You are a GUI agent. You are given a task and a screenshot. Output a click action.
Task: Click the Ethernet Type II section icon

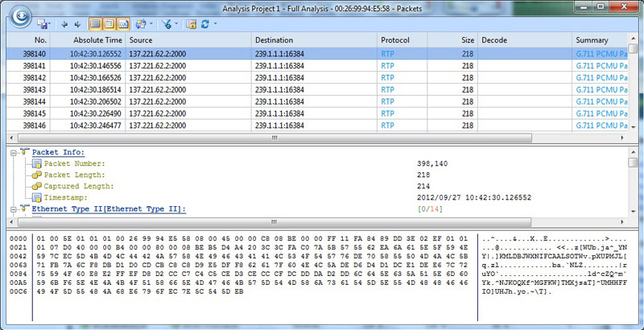[x=24, y=209]
